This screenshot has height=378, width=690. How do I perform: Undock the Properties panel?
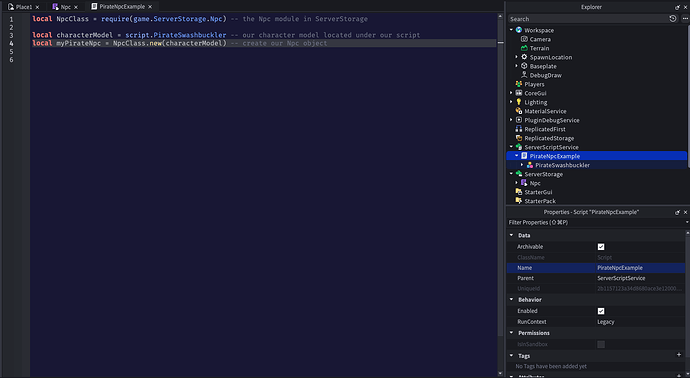pos(677,212)
